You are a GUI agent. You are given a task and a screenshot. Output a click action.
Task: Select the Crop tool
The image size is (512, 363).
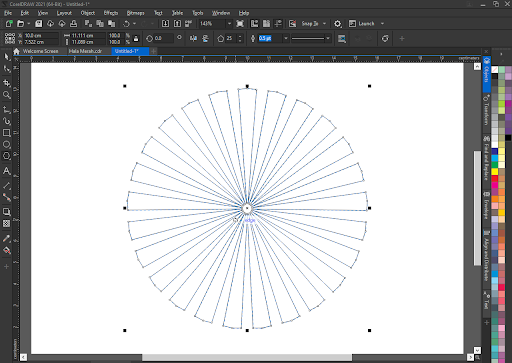(6, 83)
